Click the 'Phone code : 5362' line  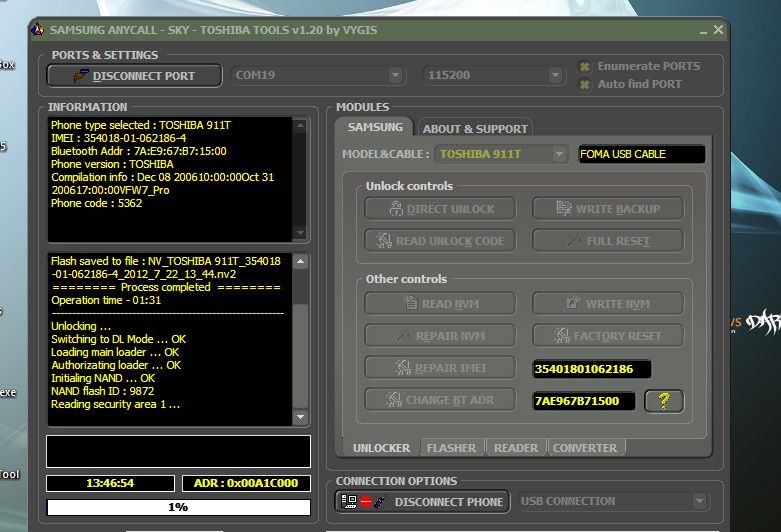pyautogui.click(x=97, y=203)
